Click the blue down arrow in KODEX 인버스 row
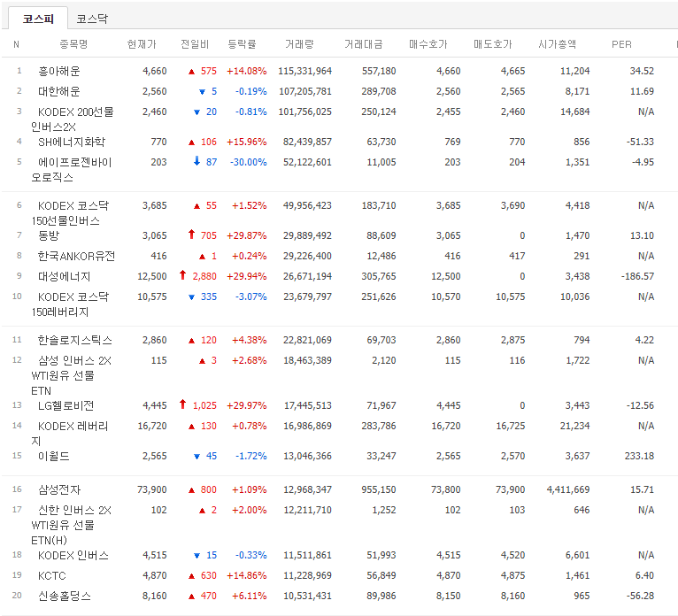Screen dimensions: 678x616 (196, 556)
